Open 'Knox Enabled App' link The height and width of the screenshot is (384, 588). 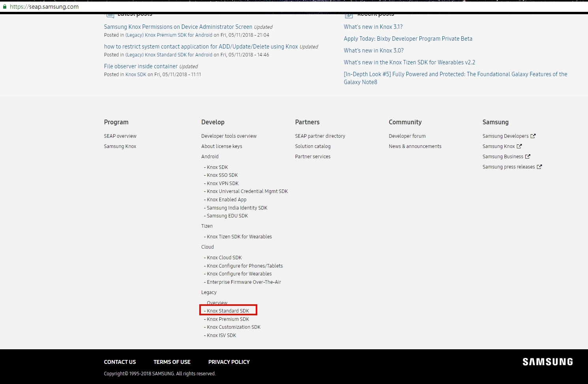227,200
